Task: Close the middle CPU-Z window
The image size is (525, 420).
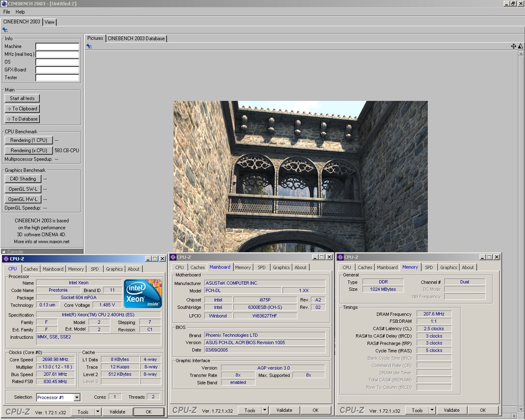Action: pos(329,257)
